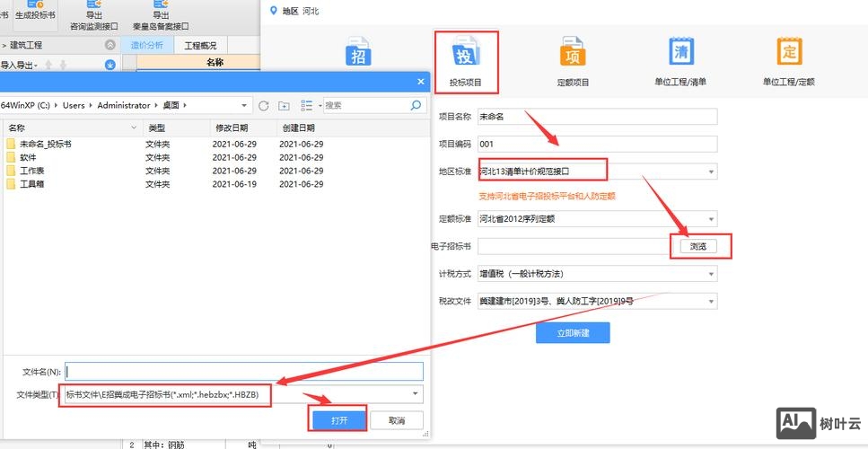Select the 单位工程/清单 icon
The width and height of the screenshot is (868, 449).
[680, 62]
